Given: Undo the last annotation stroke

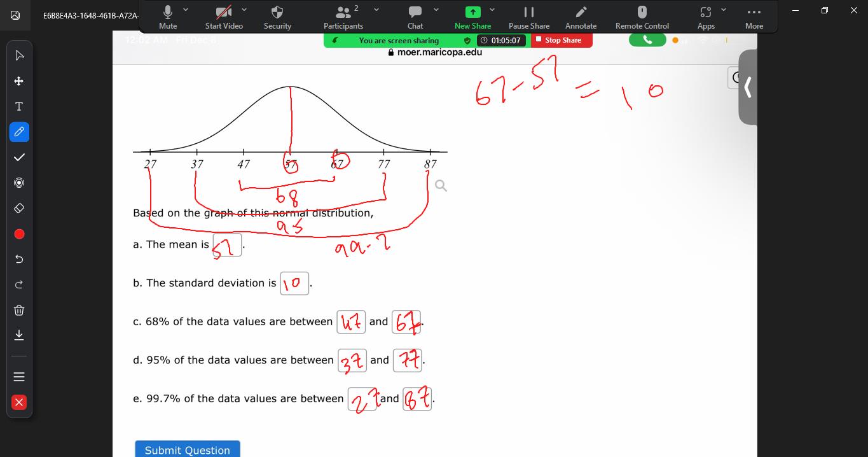Looking at the screenshot, I should 19,259.
